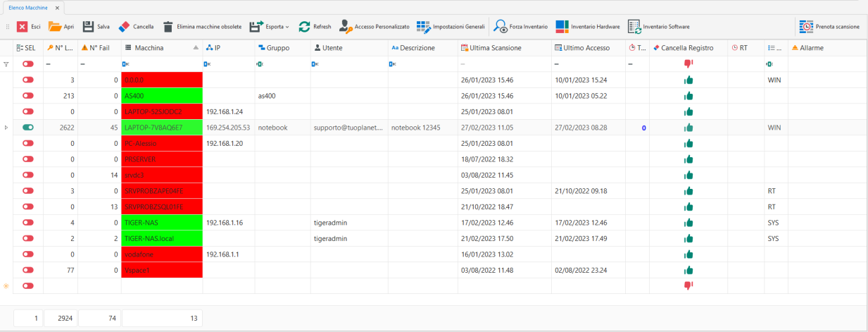Open Impostazioni Generali settings

[x=451, y=26]
